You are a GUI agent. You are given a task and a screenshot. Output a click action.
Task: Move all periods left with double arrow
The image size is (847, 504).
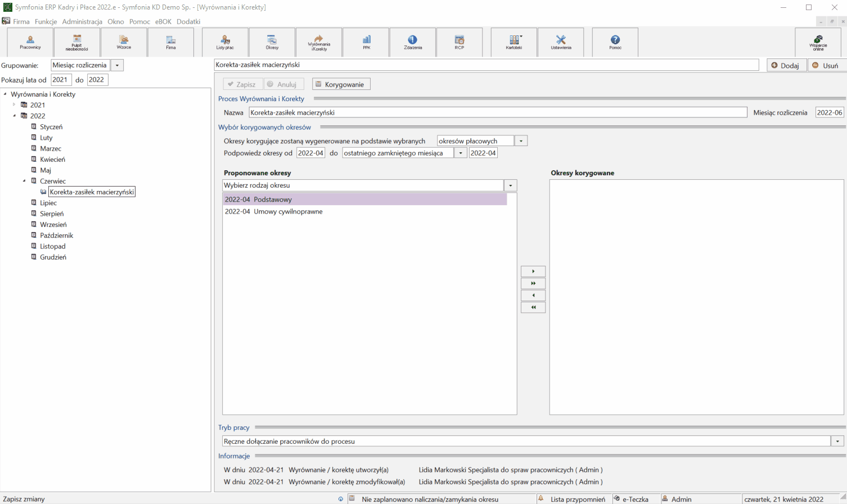point(533,307)
